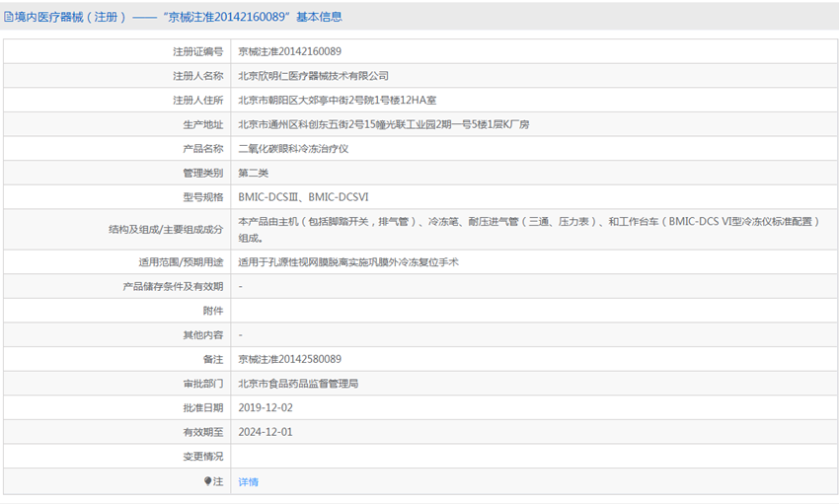839x504 pixels.
Task: Click the 生产地址 label
Action: click(x=203, y=124)
